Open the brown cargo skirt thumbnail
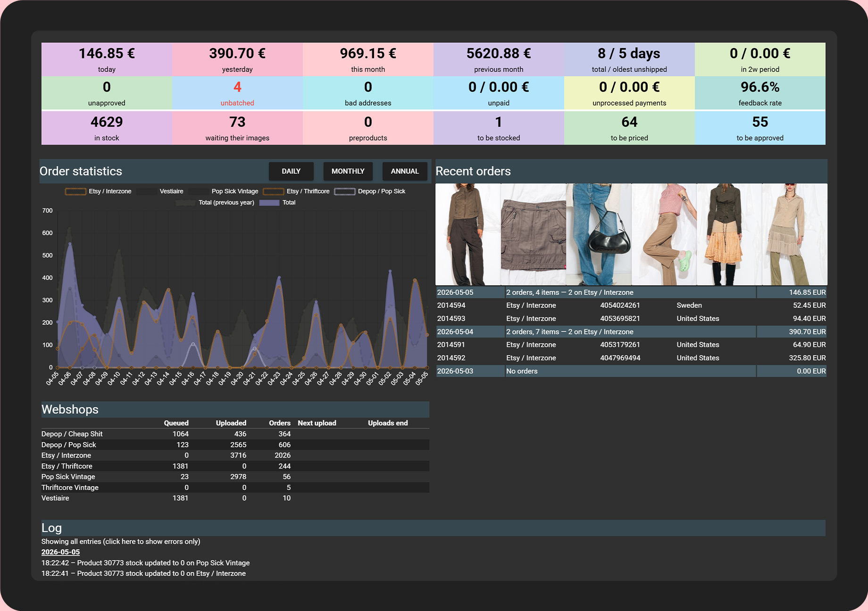This screenshot has height=611, width=868. point(533,234)
